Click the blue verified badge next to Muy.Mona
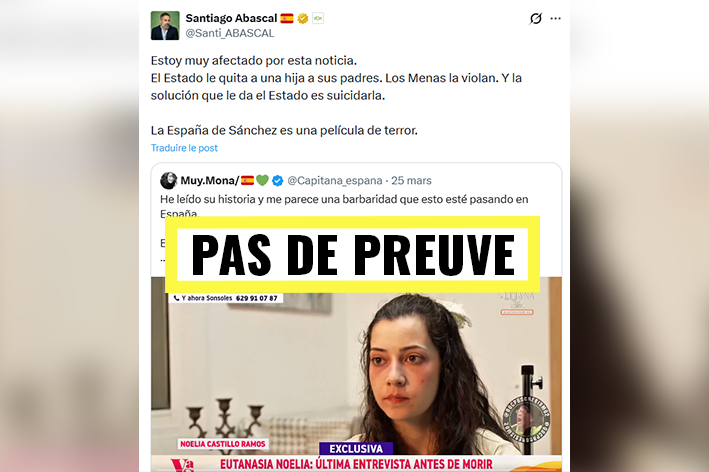This screenshot has width=709, height=472. (x=278, y=181)
